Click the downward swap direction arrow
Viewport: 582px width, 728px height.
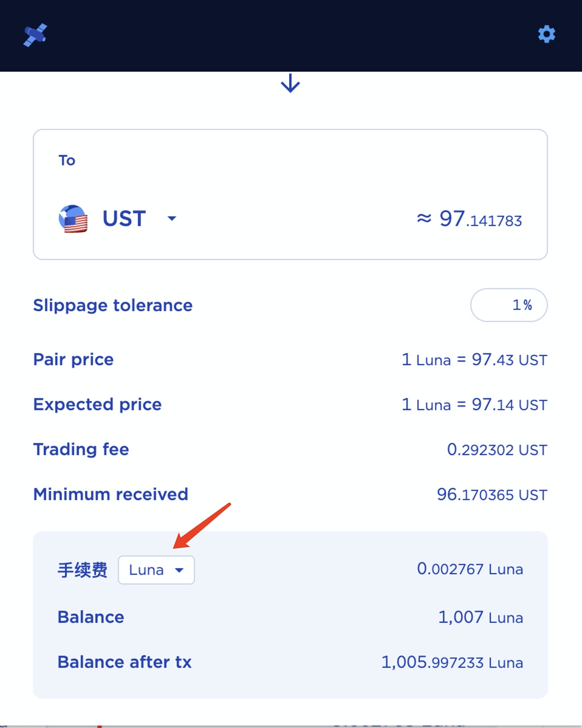pos(290,84)
